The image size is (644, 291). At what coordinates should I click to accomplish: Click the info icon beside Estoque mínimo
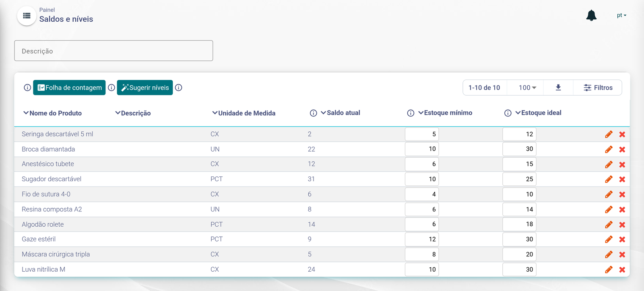click(x=411, y=113)
